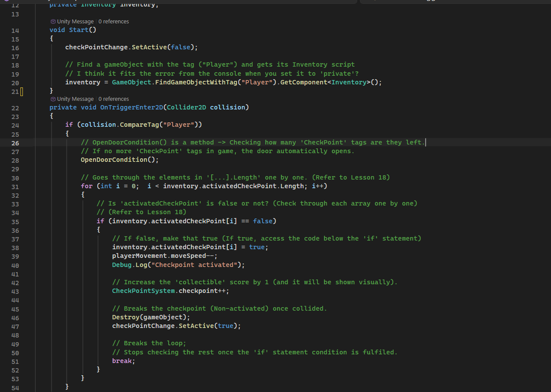This screenshot has width=551, height=392.
Task: Click line number 22 in the gutter
Action: point(15,108)
